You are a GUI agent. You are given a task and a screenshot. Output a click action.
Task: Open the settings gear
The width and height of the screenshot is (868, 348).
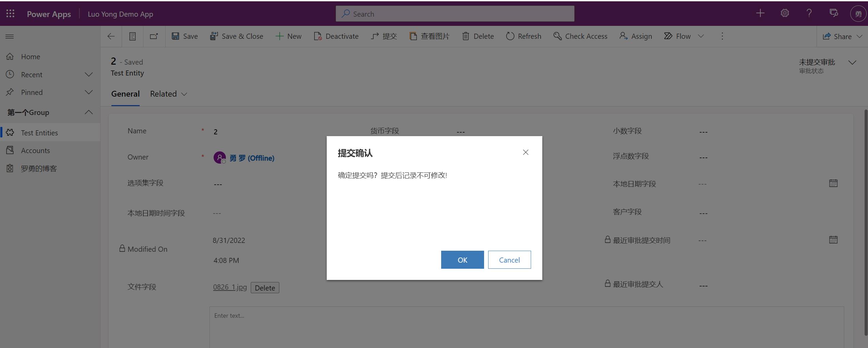coord(785,13)
